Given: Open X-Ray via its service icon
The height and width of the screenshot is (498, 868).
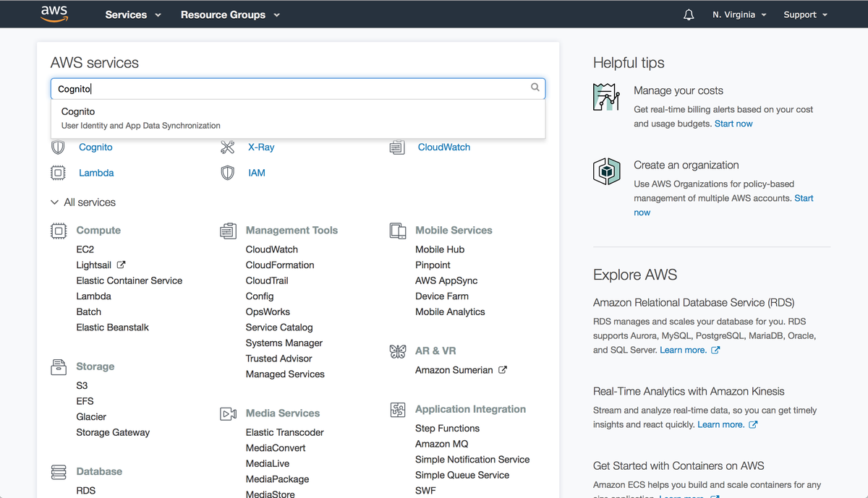Looking at the screenshot, I should point(228,147).
